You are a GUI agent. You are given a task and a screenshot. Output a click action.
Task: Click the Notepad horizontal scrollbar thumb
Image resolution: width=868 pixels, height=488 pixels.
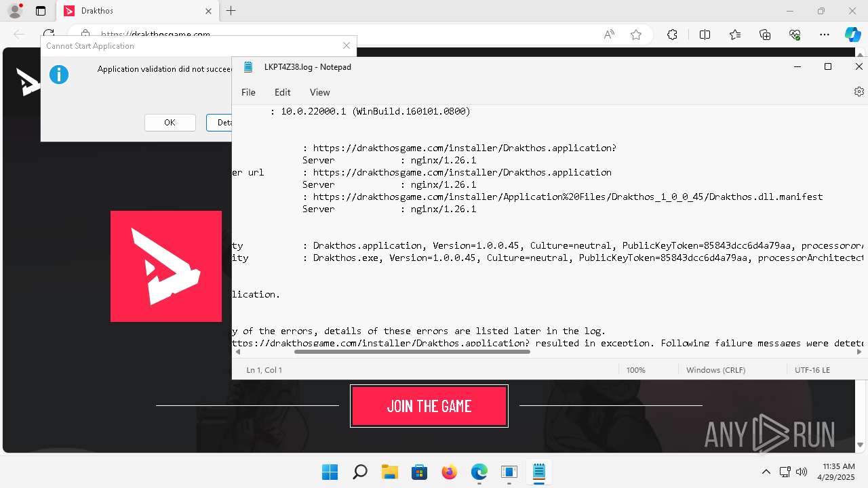[x=412, y=352]
